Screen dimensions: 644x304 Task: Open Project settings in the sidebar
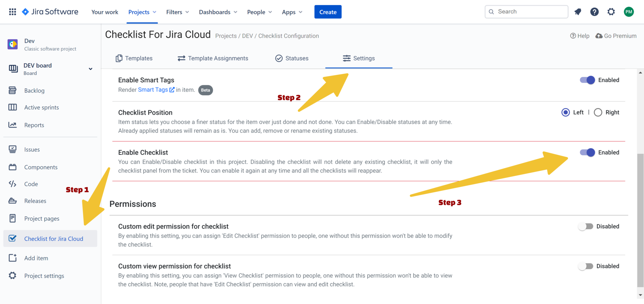pyautogui.click(x=44, y=276)
